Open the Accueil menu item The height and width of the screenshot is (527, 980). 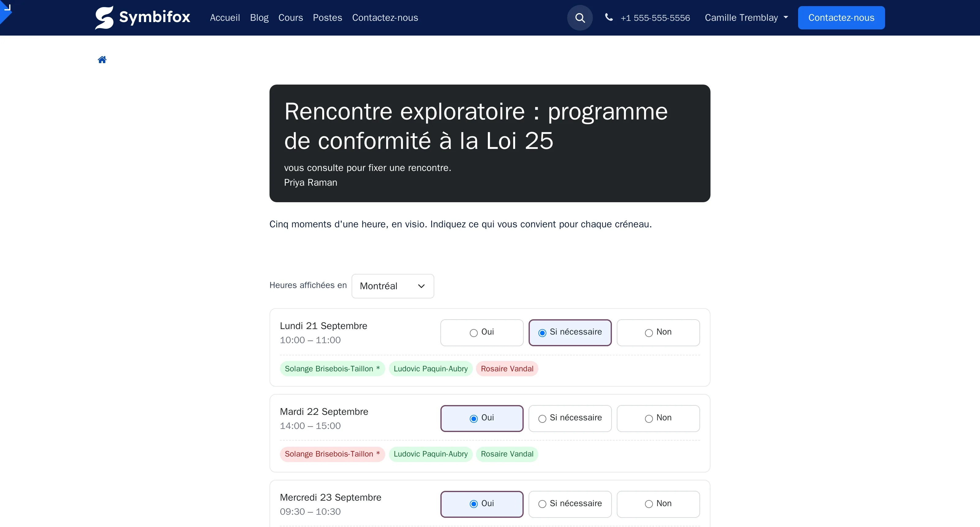click(x=225, y=18)
